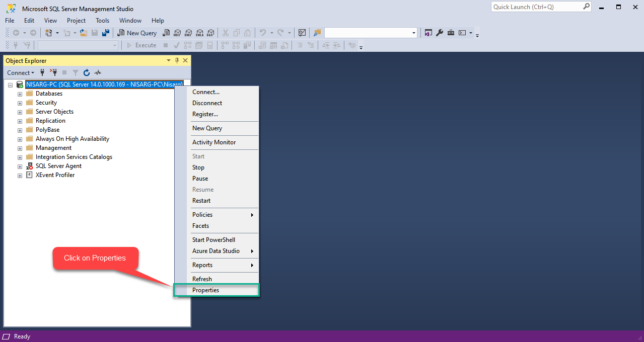Click the Toolbox briefcase icon
644x342 pixels.
pyautogui.click(x=451, y=33)
